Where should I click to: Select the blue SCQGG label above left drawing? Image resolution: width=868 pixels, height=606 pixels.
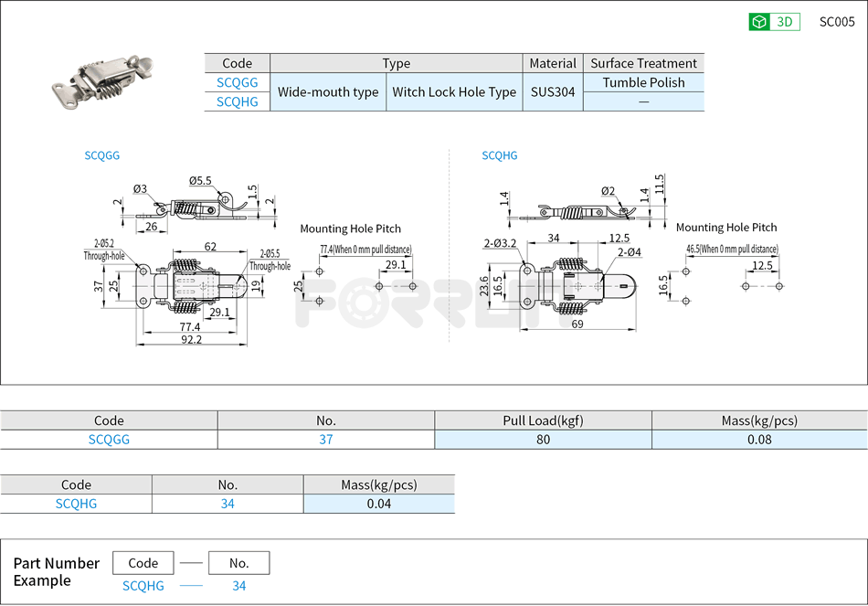tap(102, 155)
